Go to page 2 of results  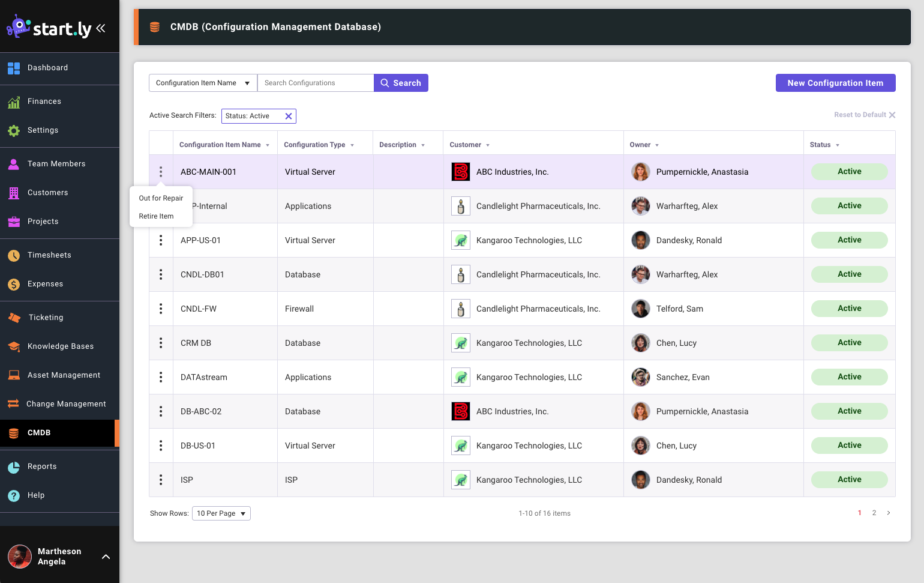pyautogui.click(x=874, y=513)
